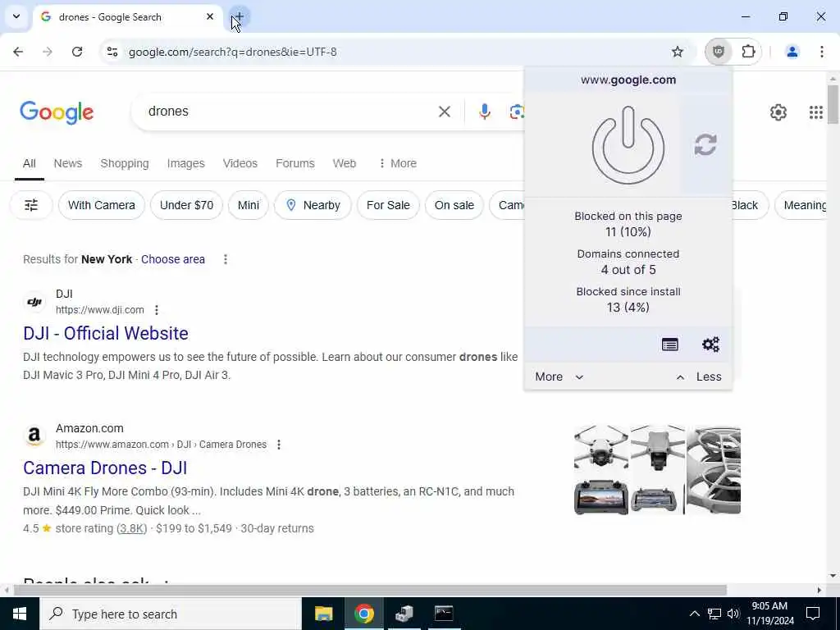Click the taskbar search box
The width and height of the screenshot is (840, 630).
[x=171, y=614]
